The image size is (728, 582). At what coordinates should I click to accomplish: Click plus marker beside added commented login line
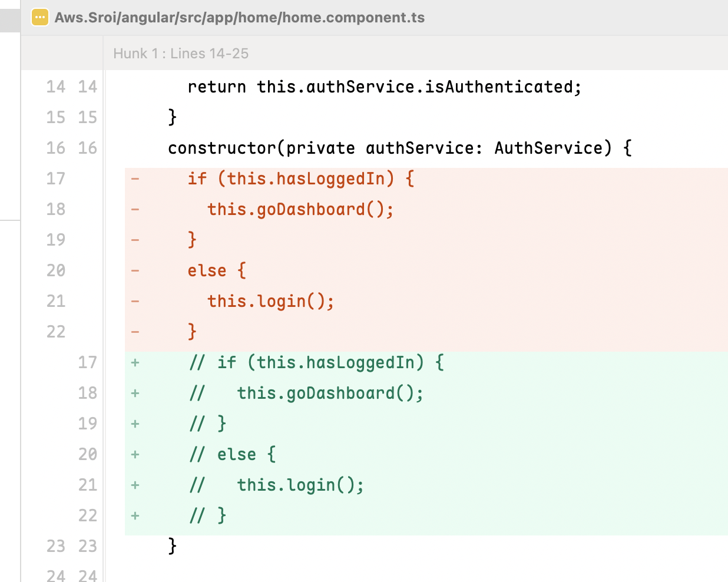point(135,485)
